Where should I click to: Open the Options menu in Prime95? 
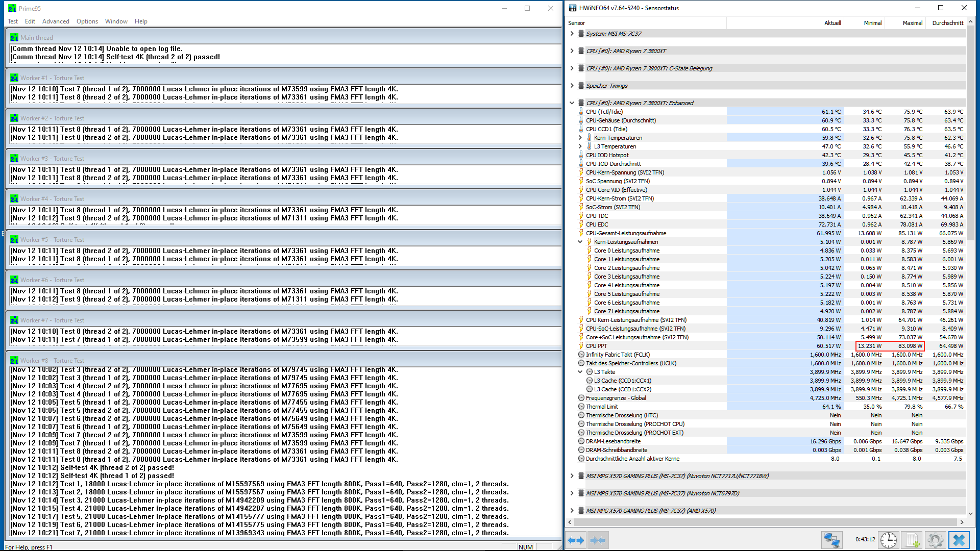pos(87,21)
